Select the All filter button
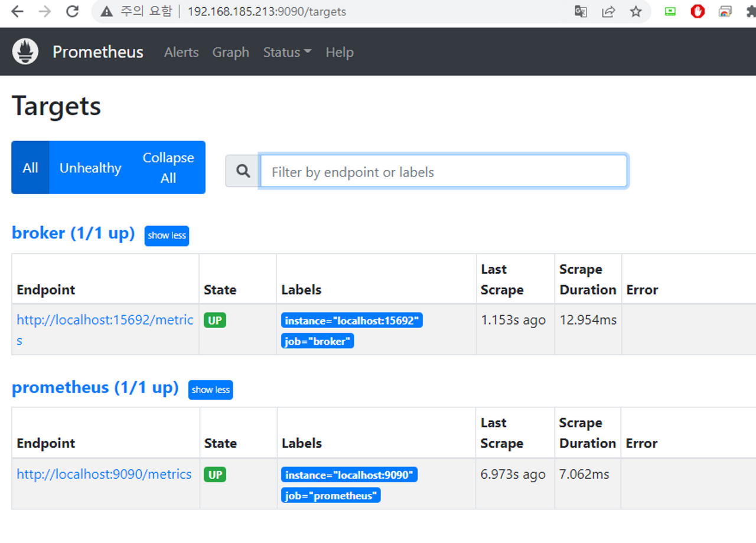This screenshot has height=543, width=756. point(30,168)
